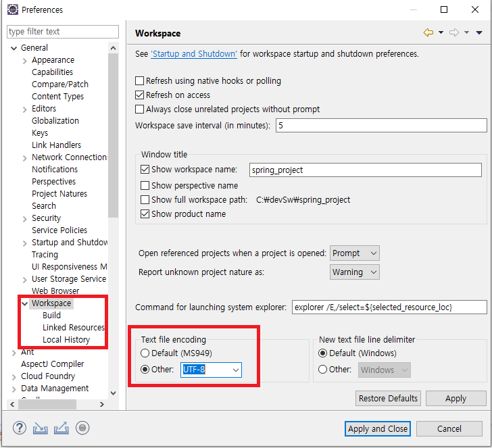Expand the Data Management node
This screenshot has width=492, height=448.
point(14,389)
